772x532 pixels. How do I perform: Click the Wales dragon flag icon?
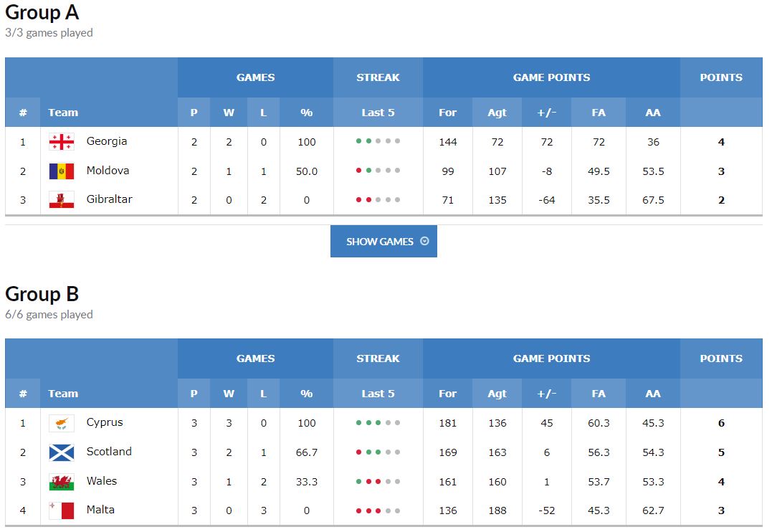[62, 482]
